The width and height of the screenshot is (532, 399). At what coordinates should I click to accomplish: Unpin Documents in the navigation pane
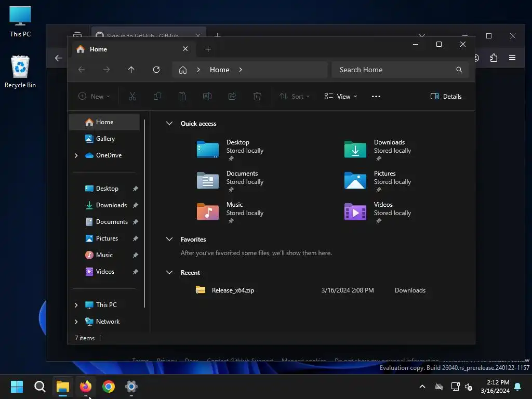click(136, 222)
